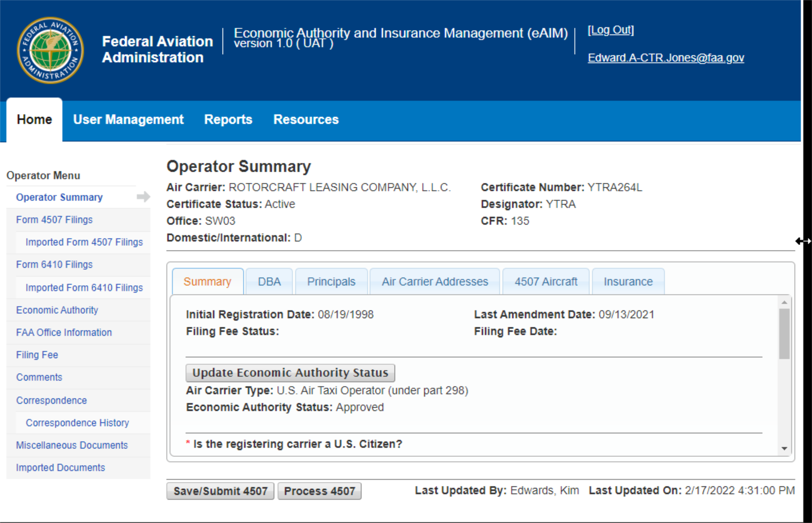Click the Designator value YTRA

(561, 204)
